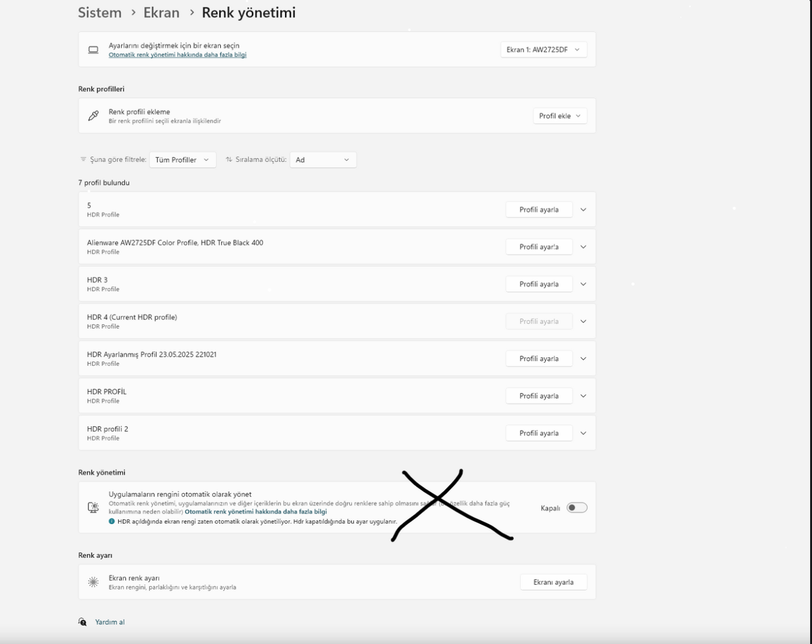Click the sort arrows icon beside Sıralama ölçütü
The width and height of the screenshot is (812, 644).
point(229,159)
